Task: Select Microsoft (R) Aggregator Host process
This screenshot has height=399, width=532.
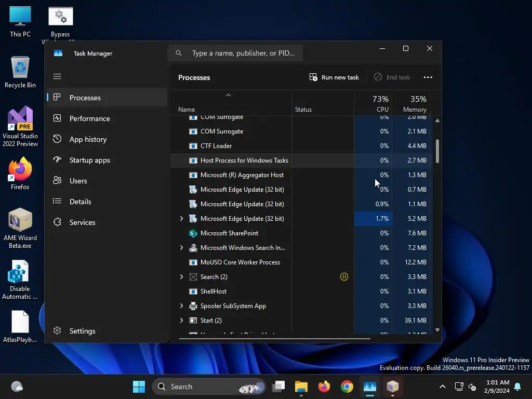Action: [301, 175]
